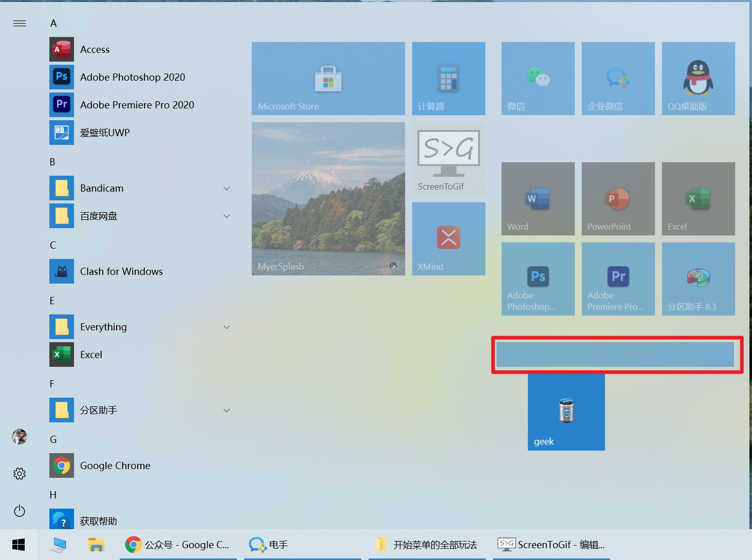Open the This PC taskbar icon
The height and width of the screenshot is (560, 752).
(58, 545)
